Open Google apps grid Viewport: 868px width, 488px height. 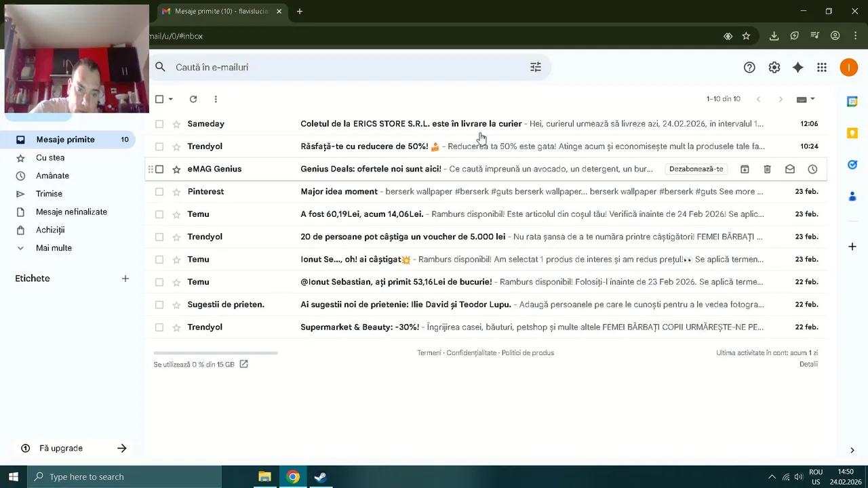[822, 67]
